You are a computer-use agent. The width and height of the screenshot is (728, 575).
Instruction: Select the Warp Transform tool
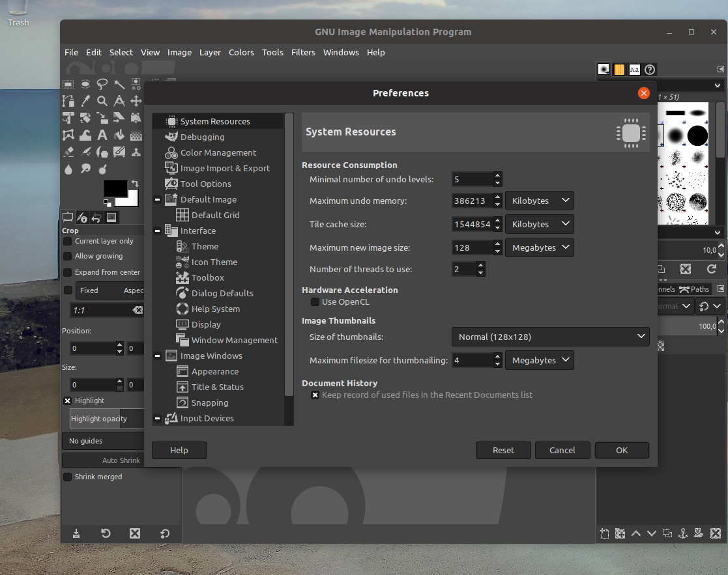coord(85,135)
